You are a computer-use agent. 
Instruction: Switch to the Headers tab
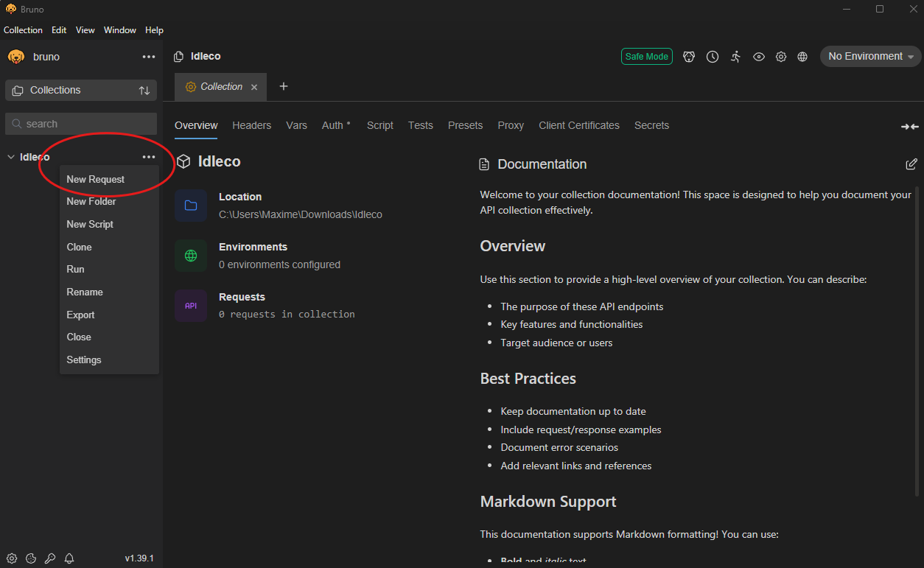251,125
